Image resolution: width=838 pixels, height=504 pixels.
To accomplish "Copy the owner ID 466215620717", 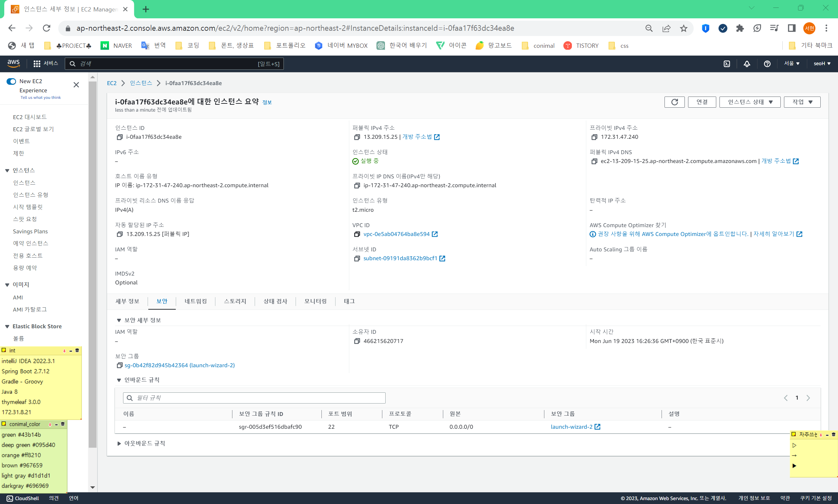I will (x=357, y=341).
